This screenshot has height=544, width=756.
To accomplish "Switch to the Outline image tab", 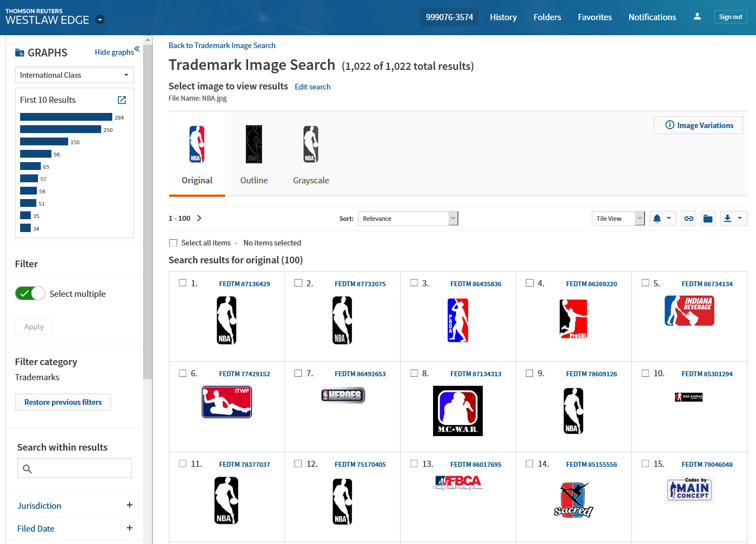I will (254, 154).
